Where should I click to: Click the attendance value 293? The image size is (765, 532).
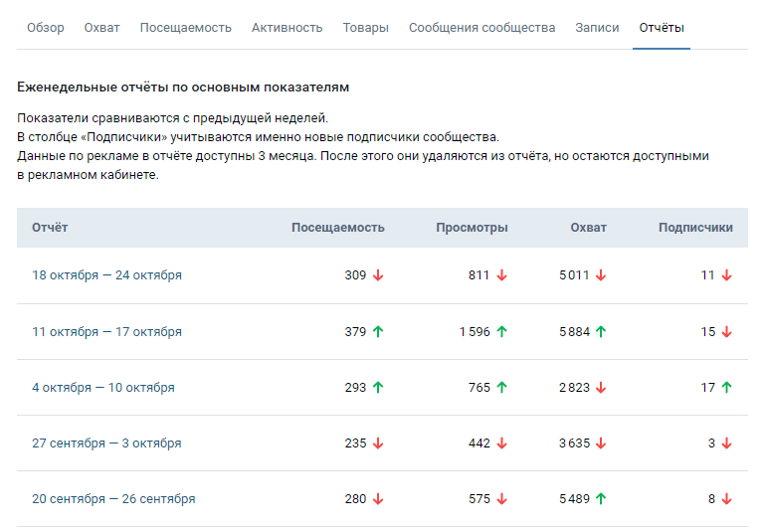pos(355,388)
